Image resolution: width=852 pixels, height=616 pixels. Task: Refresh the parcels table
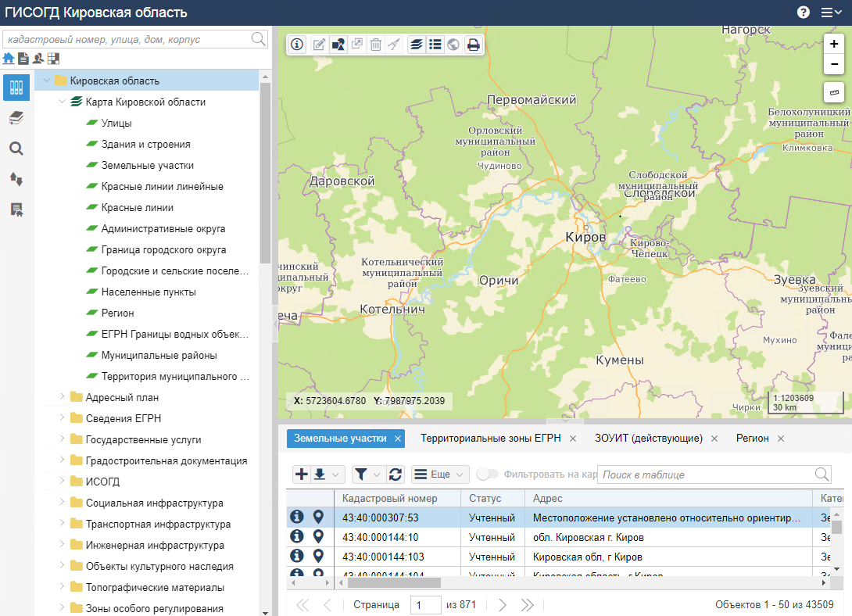click(x=396, y=475)
